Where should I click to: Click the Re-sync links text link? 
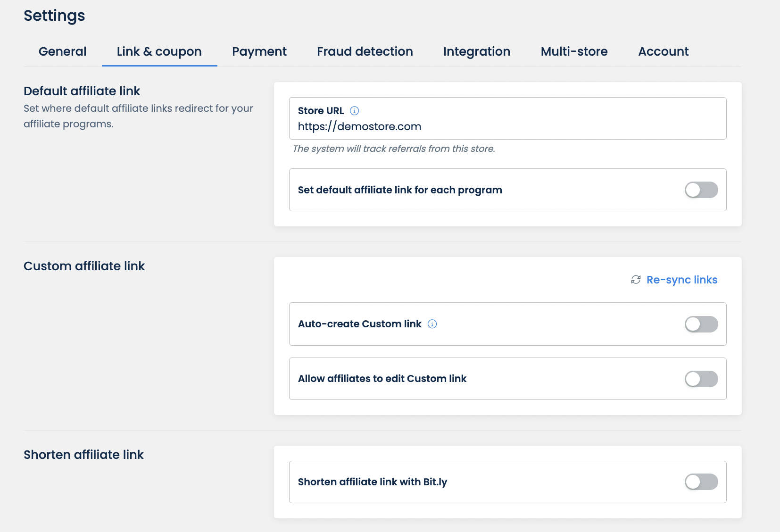click(681, 280)
